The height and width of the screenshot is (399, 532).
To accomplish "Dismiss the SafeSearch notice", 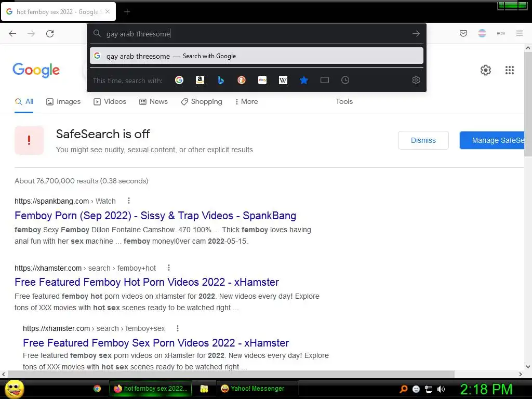I will [423, 140].
